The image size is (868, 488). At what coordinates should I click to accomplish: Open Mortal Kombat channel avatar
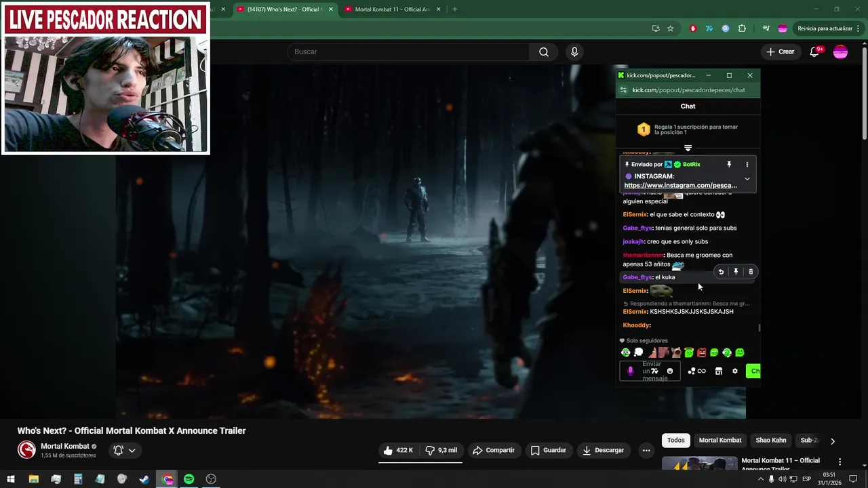pyautogui.click(x=26, y=450)
